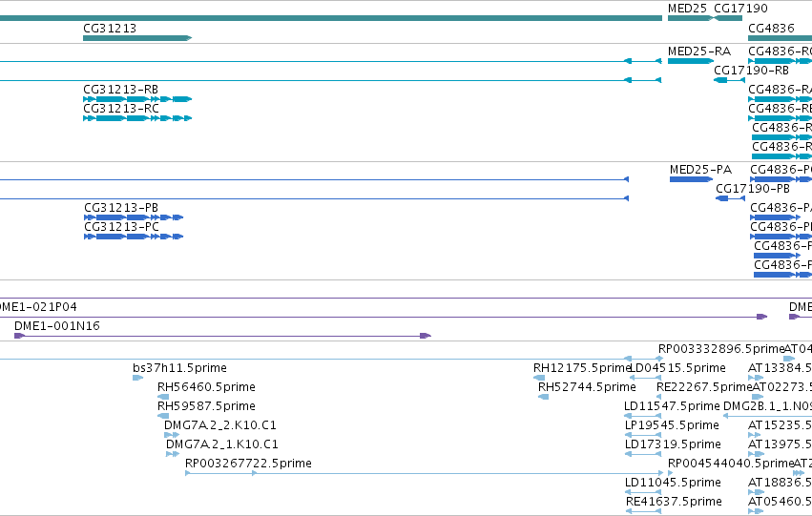This screenshot has height=516, width=812.
Task: Click the bs37h11.5prime arrow glyph
Action: pos(137,378)
